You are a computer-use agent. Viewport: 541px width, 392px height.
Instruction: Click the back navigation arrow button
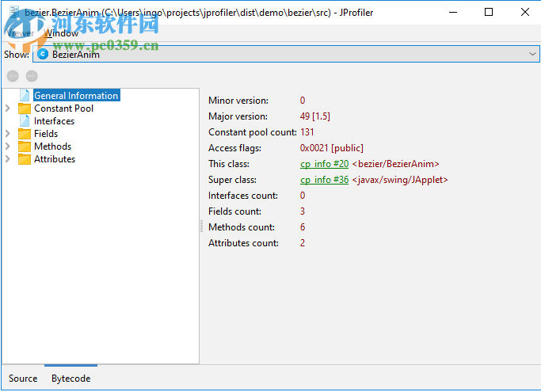tap(13, 76)
